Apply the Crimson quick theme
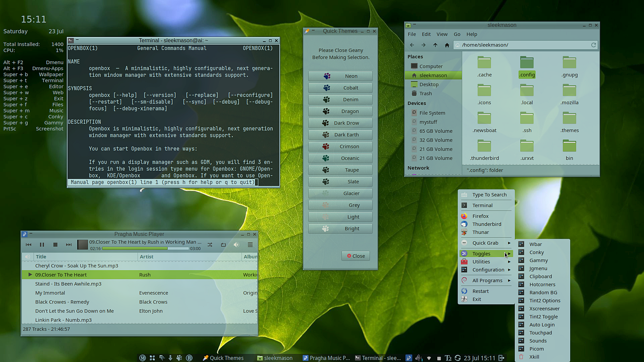Screen dimensions: 644x362 point(340,146)
